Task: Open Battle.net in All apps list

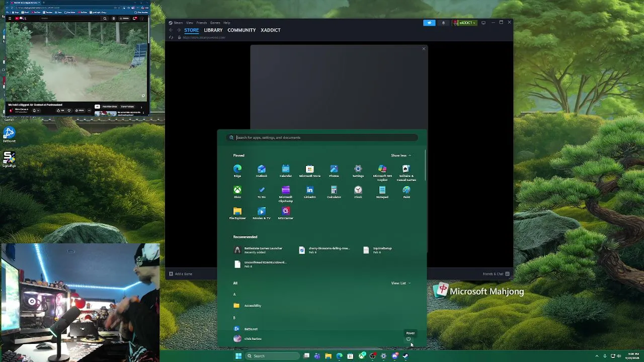Action: point(246,329)
